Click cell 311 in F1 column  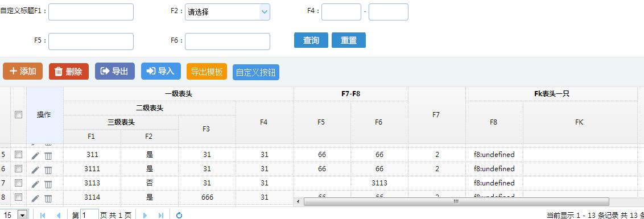click(x=92, y=155)
